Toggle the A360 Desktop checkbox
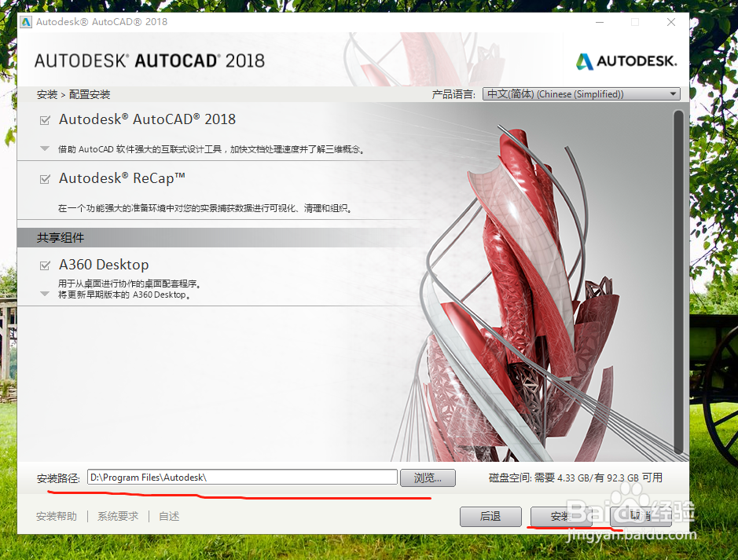The width and height of the screenshot is (738, 560). [45, 265]
